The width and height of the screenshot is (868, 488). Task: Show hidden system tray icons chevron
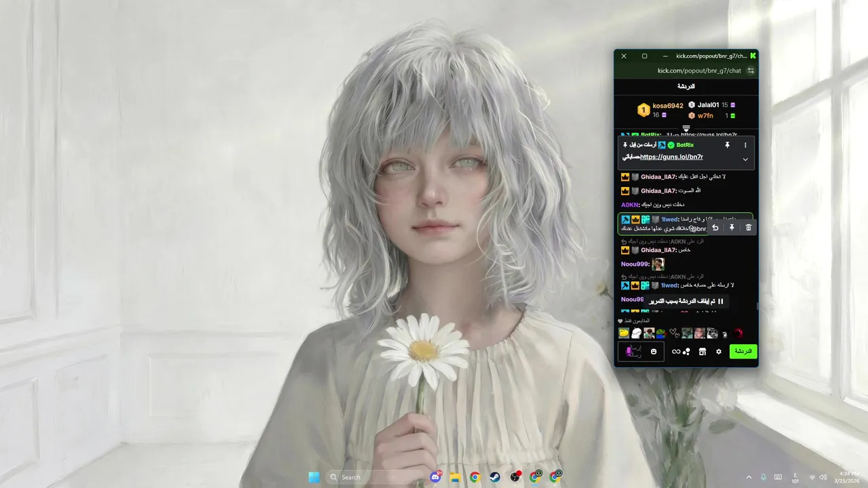click(x=749, y=477)
